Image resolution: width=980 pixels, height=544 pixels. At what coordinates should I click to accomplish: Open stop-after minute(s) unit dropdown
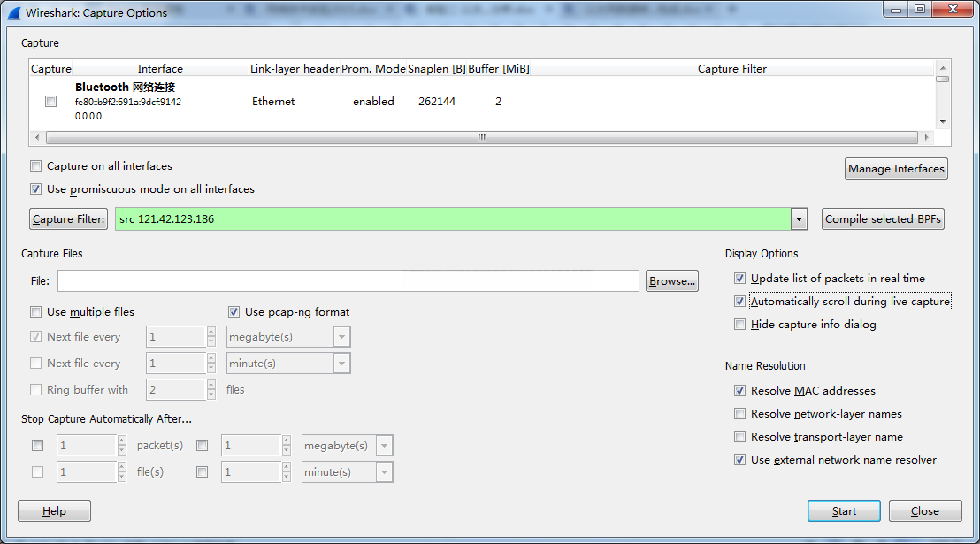[x=384, y=472]
